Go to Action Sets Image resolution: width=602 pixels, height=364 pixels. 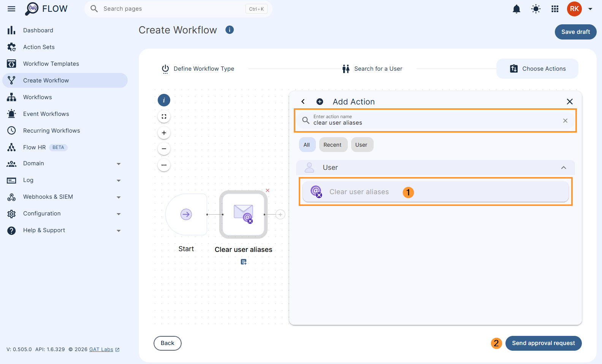[65, 47]
